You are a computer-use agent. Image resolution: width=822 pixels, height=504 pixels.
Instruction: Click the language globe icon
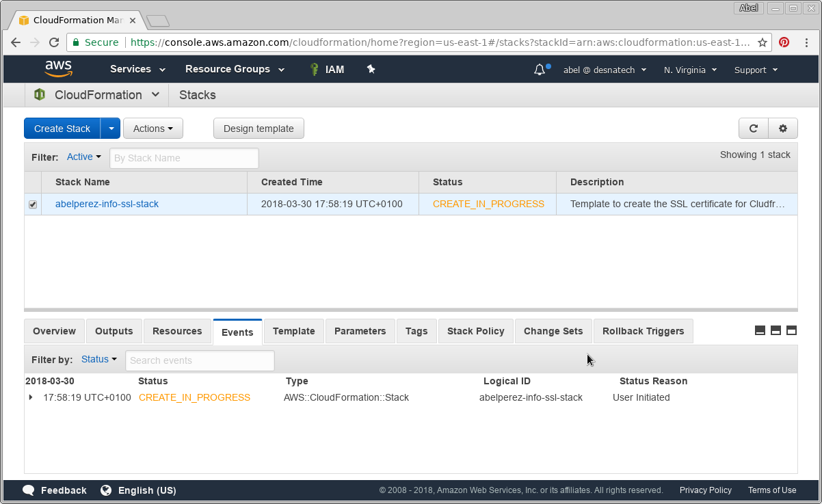click(106, 490)
